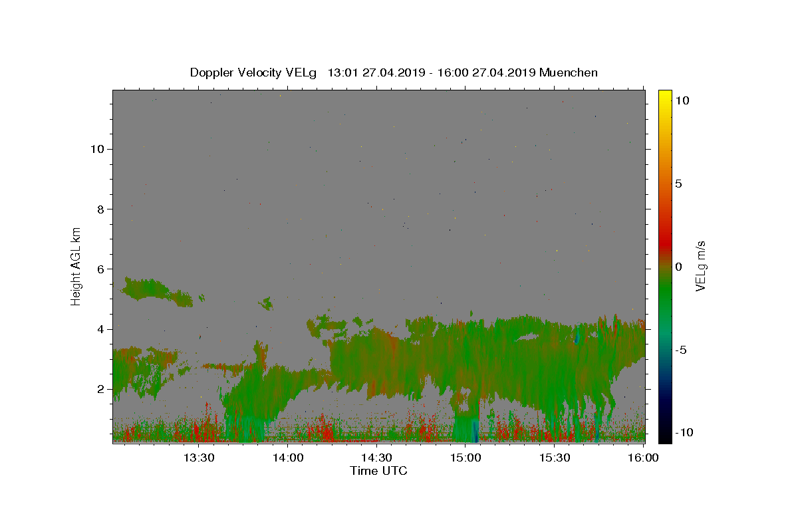This screenshot has width=798, height=532.
Task: Click the isolated cloud patch near 5 km height
Action: 266,304
